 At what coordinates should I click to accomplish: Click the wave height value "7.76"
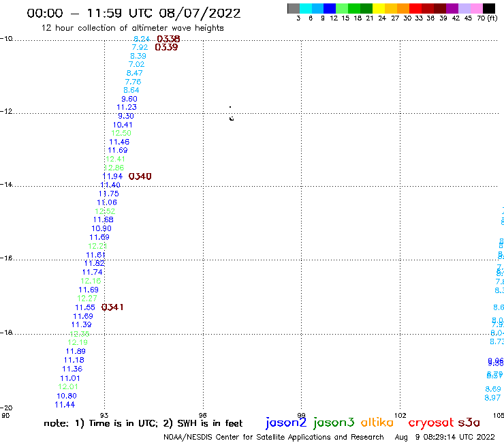coord(133,82)
